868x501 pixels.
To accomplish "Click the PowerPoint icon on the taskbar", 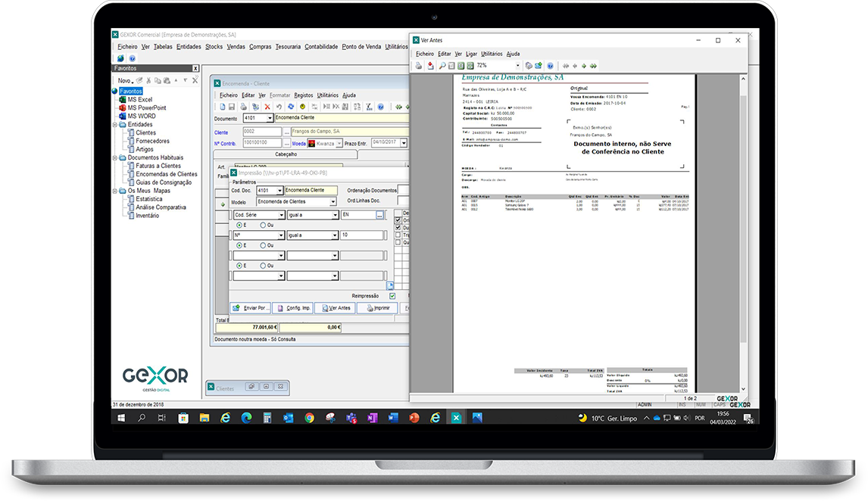I will tap(414, 418).
